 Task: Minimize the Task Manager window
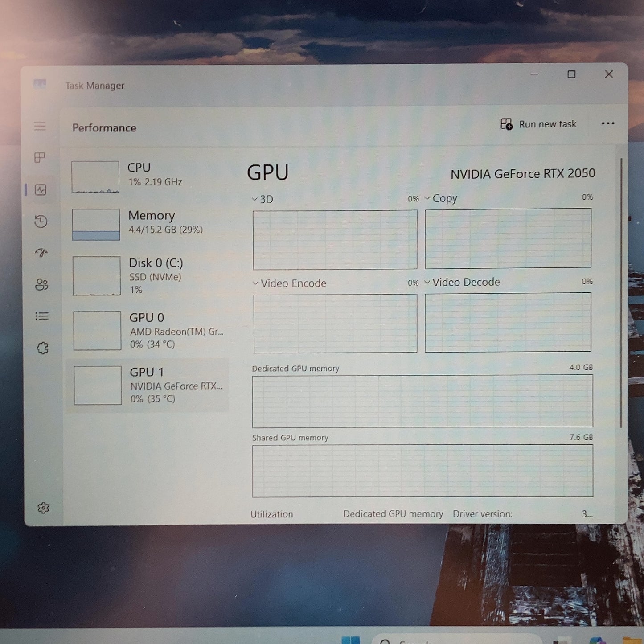tap(535, 74)
